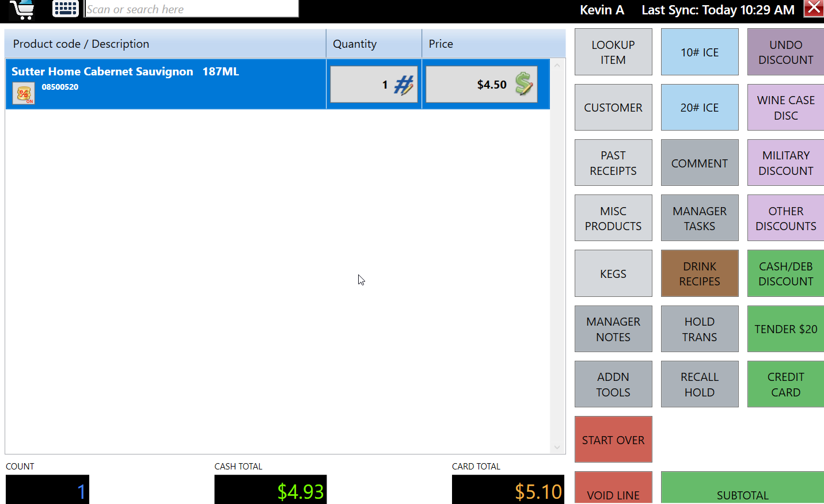Viewport: 824px width, 504px height.
Task: Add 20# ICE to the sale
Action: click(700, 107)
